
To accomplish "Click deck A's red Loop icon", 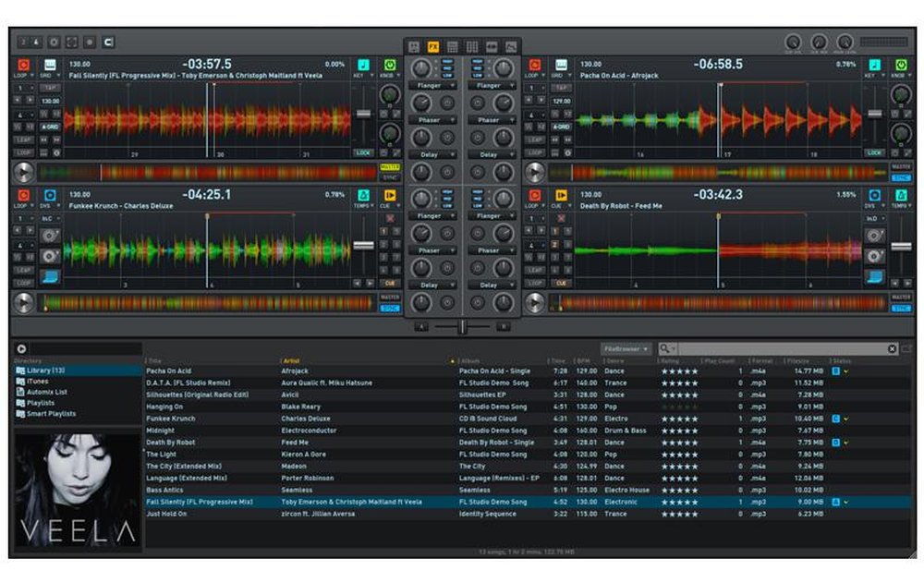I will tap(24, 65).
